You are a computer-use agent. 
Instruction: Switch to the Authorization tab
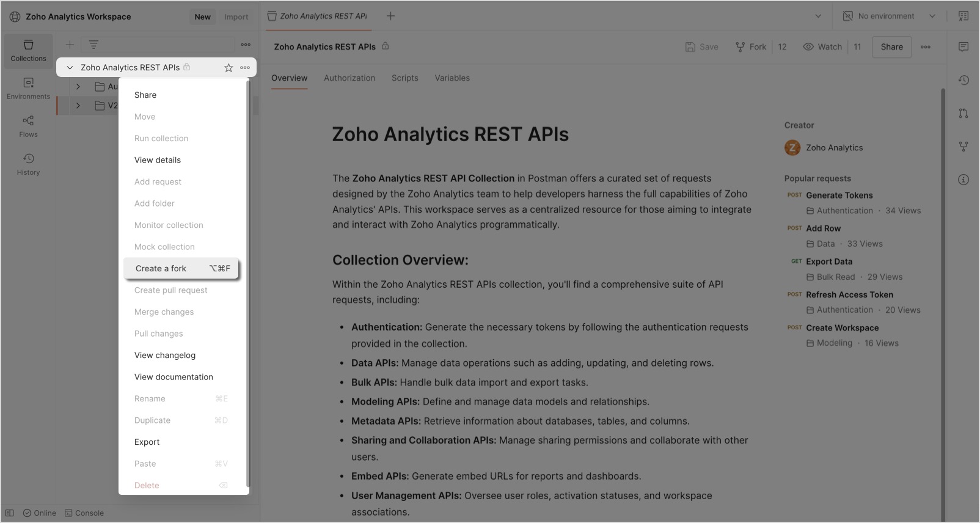click(349, 78)
